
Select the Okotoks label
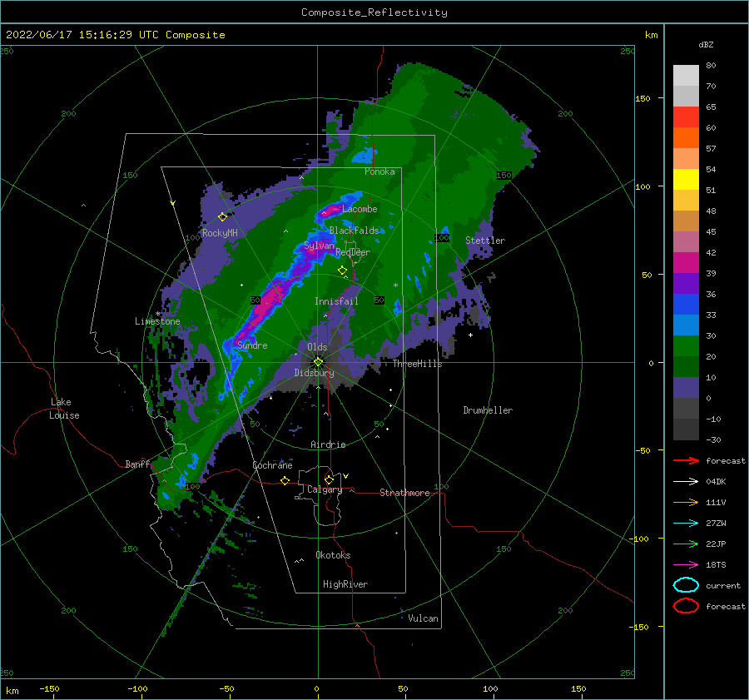coord(333,555)
